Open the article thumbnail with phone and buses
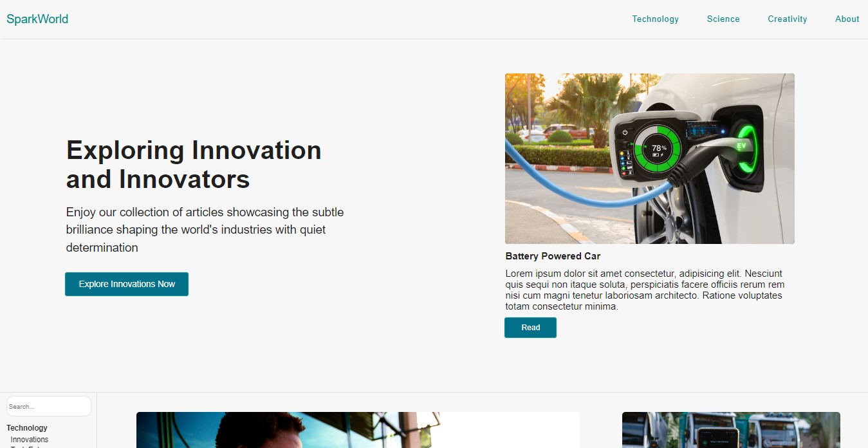The image size is (868, 448). [x=730, y=430]
